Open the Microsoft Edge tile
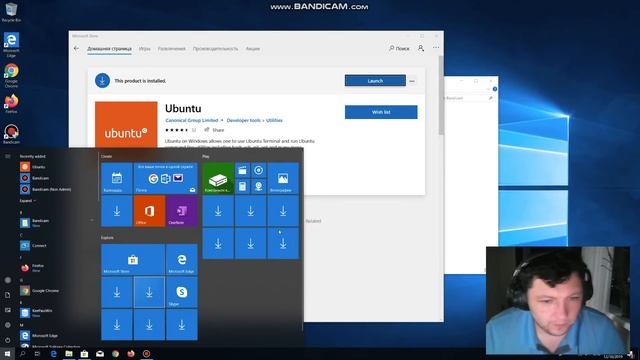The image size is (640, 360). pos(182,259)
